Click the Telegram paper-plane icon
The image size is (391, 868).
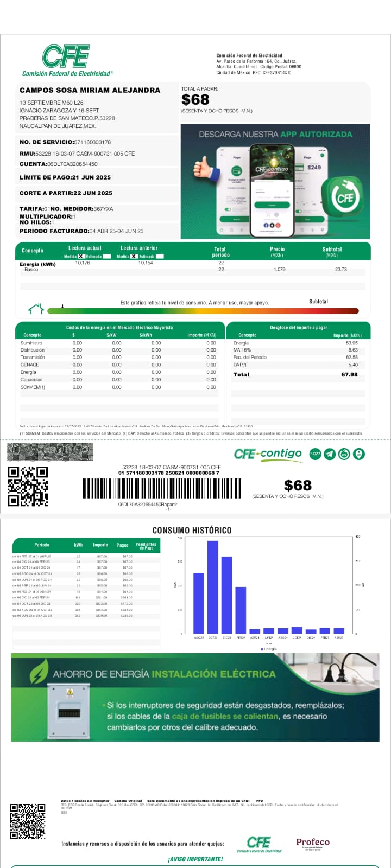coord(330,454)
